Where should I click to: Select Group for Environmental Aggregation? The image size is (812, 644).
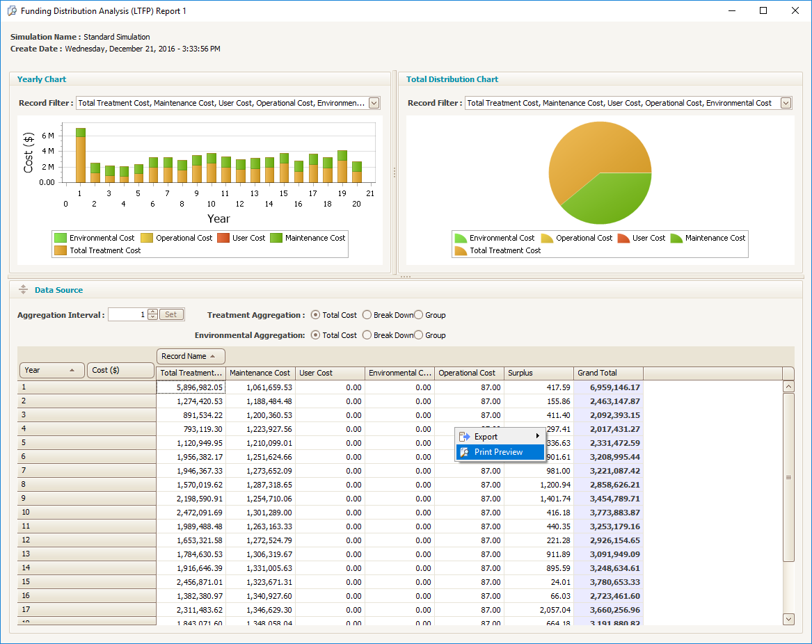pyautogui.click(x=419, y=335)
